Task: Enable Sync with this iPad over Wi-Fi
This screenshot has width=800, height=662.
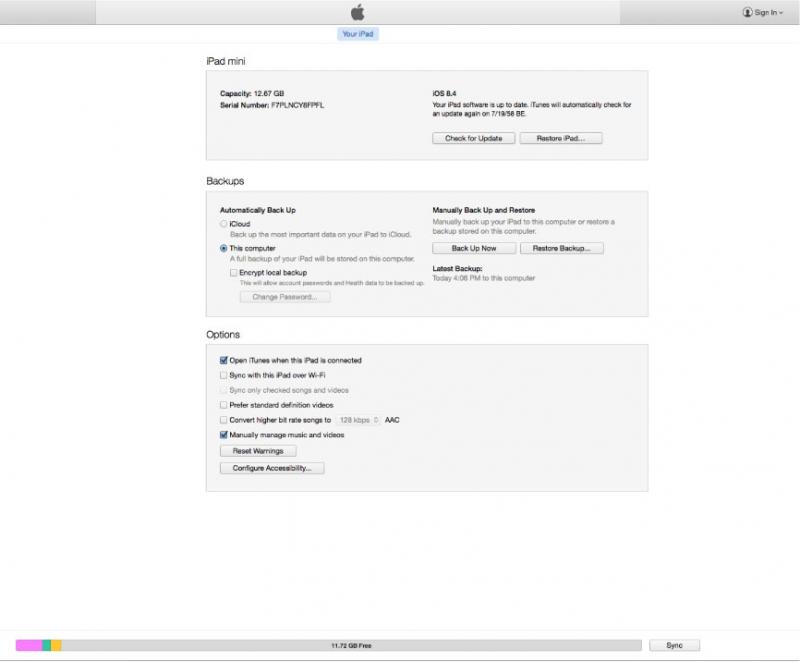Action: point(223,375)
